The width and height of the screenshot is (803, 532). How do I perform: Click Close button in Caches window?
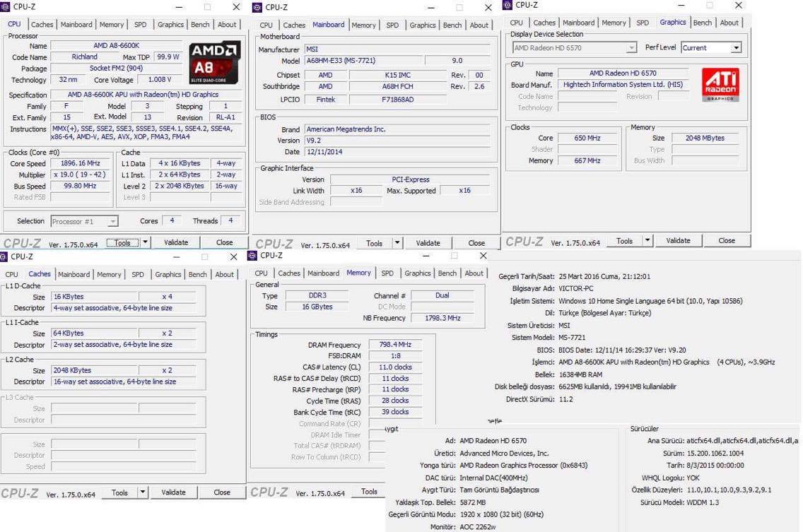pos(222,492)
